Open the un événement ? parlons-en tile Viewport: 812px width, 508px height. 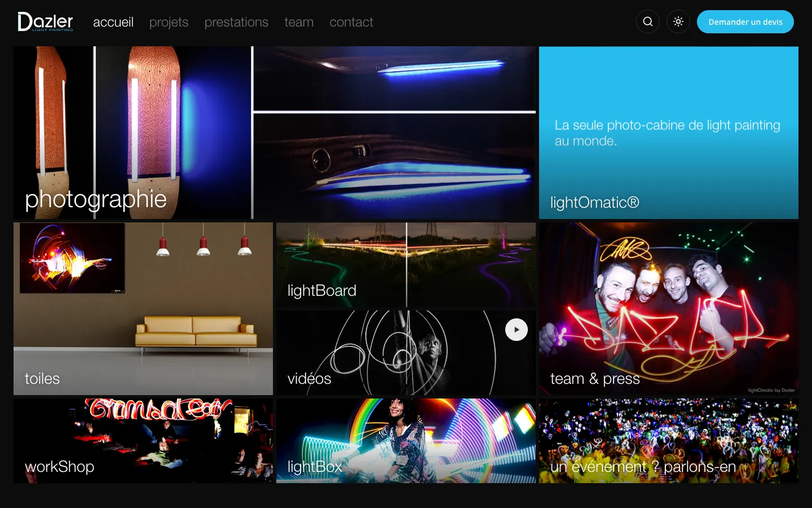point(669,441)
